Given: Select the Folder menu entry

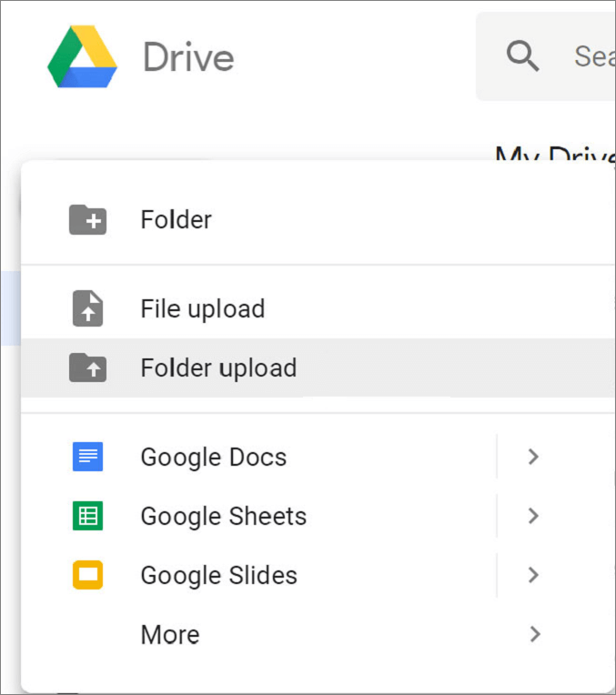Looking at the screenshot, I should [176, 219].
